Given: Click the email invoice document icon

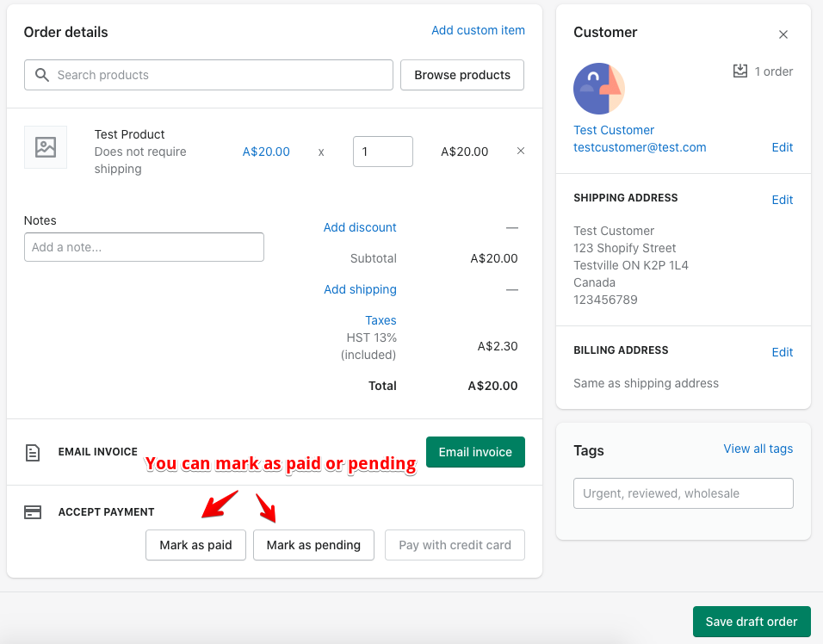Looking at the screenshot, I should [33, 452].
